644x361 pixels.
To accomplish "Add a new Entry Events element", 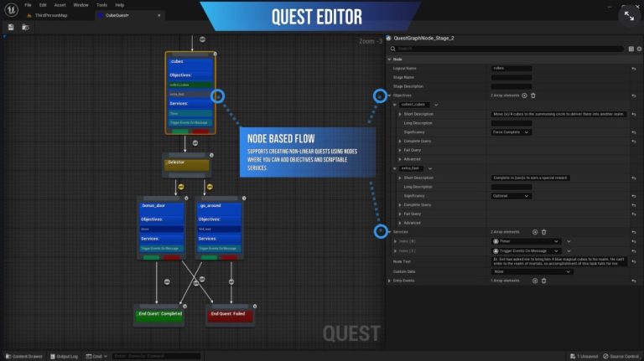I will coord(535,281).
